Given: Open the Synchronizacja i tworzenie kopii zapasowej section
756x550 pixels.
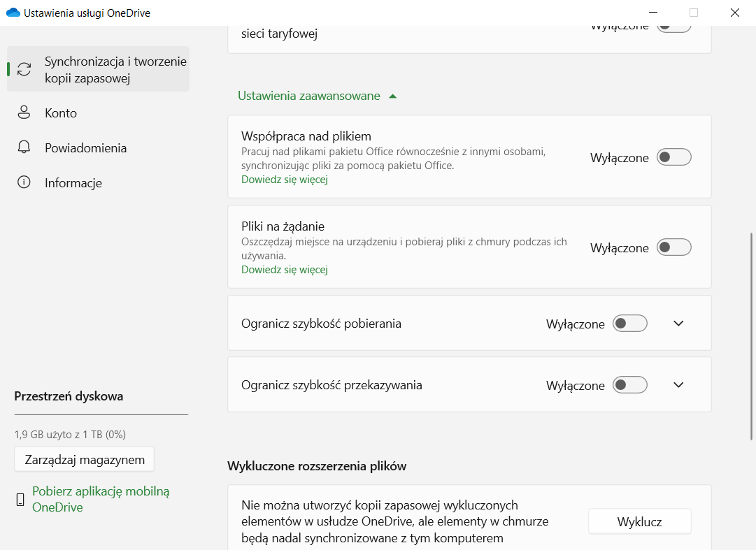Looking at the screenshot, I should [x=99, y=69].
